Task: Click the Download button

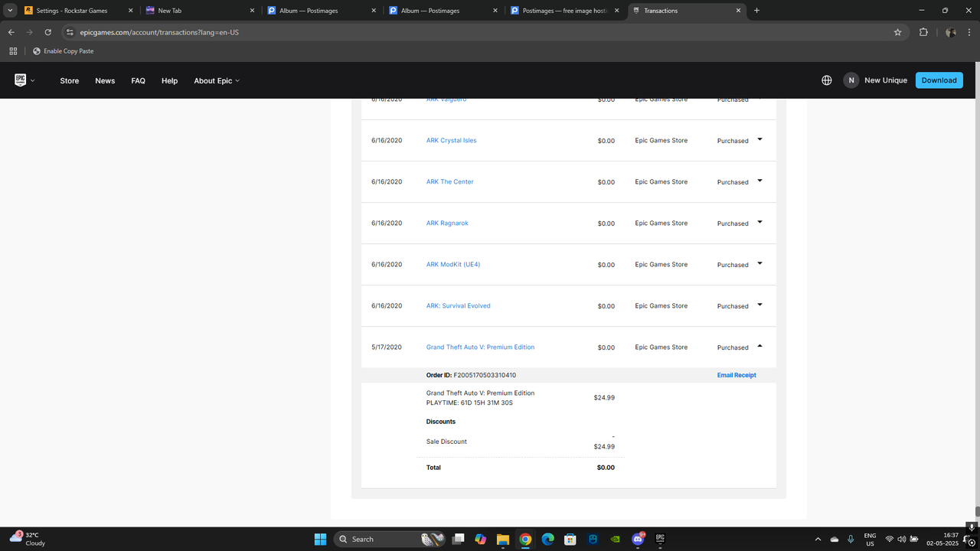Action: pyautogui.click(x=939, y=80)
